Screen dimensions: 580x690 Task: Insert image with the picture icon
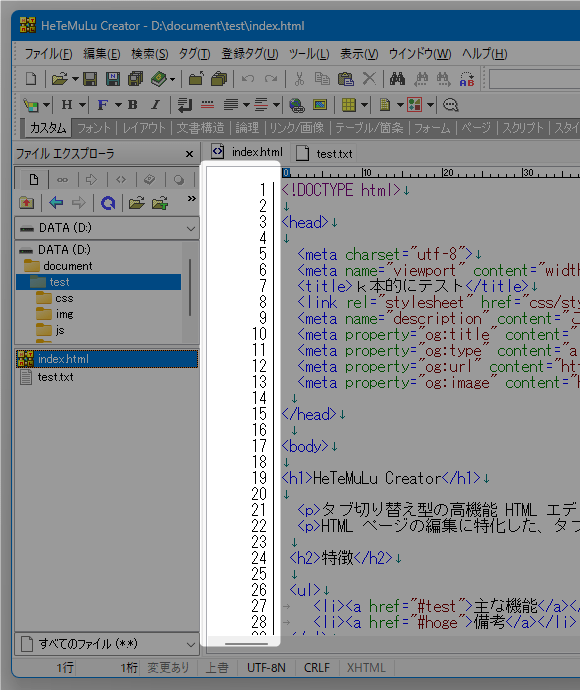pos(320,105)
